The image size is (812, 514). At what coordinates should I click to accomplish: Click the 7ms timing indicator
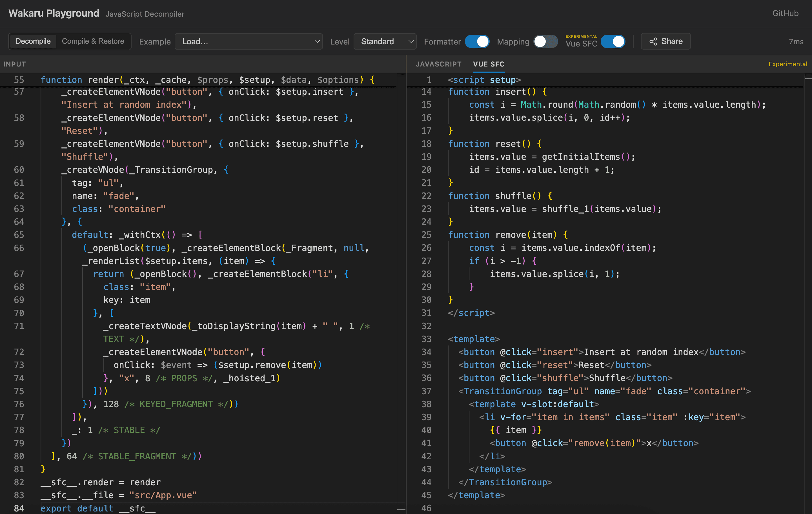click(x=796, y=41)
